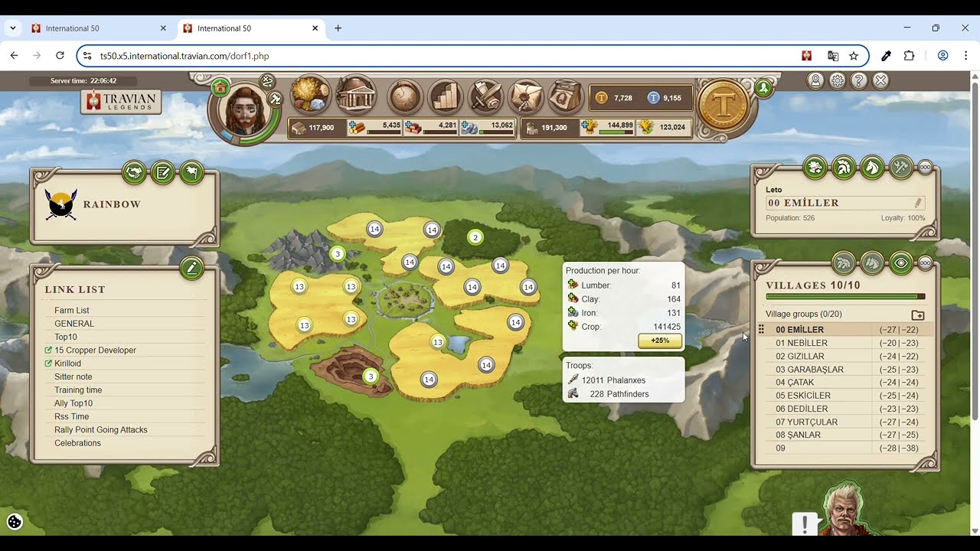Open the large gold coin shop
Screen dimensions: 980x551
(x=724, y=104)
